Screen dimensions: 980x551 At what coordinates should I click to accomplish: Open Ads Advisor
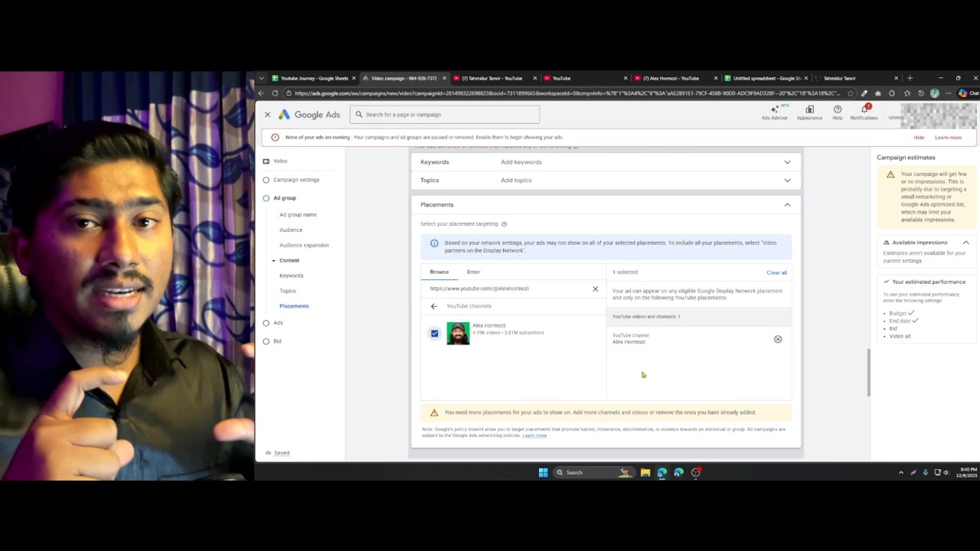pos(774,112)
